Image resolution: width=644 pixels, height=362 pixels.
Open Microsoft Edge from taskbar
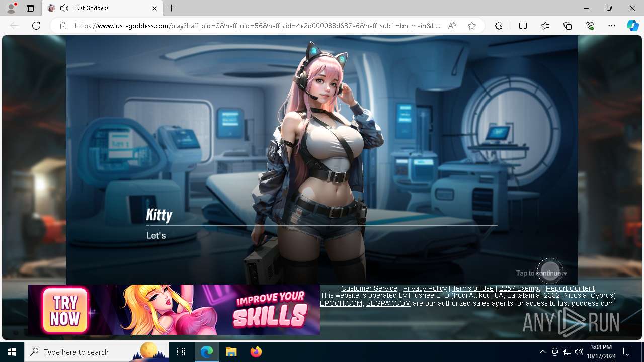click(x=207, y=352)
